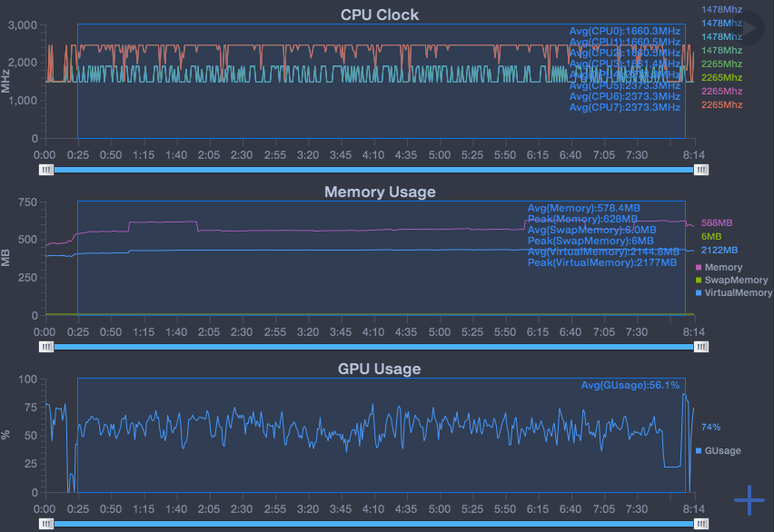Click the GPU Usage chart title

pyautogui.click(x=380, y=369)
